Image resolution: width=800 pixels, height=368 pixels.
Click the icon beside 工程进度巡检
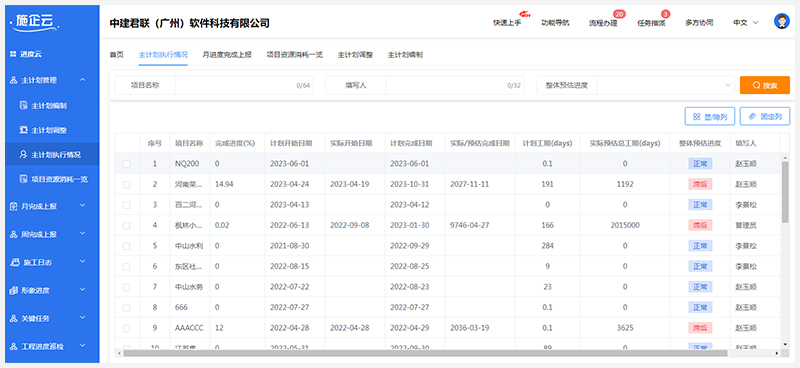pos(14,346)
